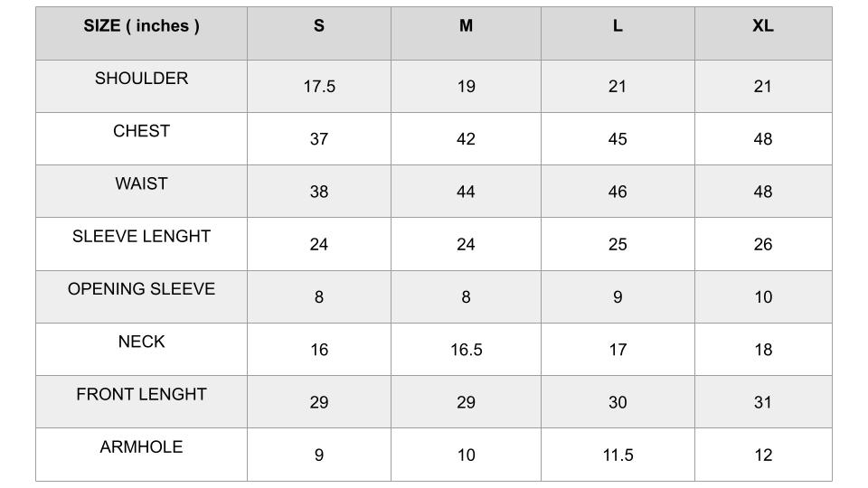Click the CHEST row label
The height and width of the screenshot is (488, 868).
click(141, 131)
